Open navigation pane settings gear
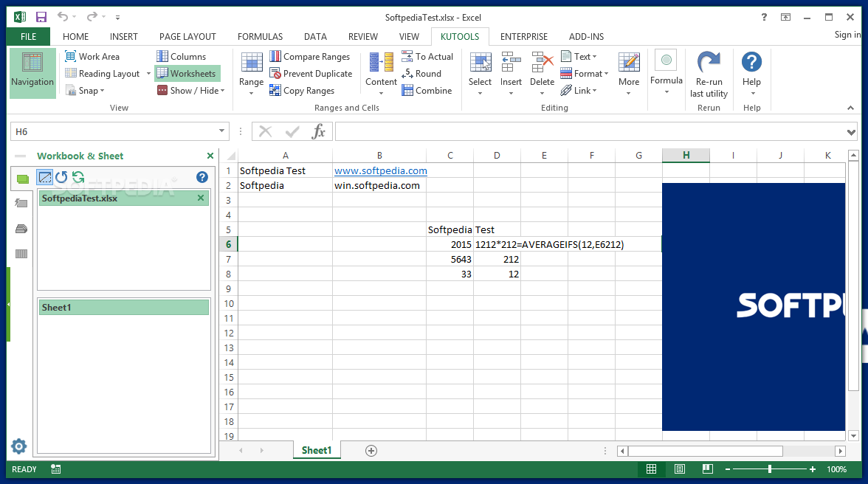The height and width of the screenshot is (484, 868). [x=19, y=446]
